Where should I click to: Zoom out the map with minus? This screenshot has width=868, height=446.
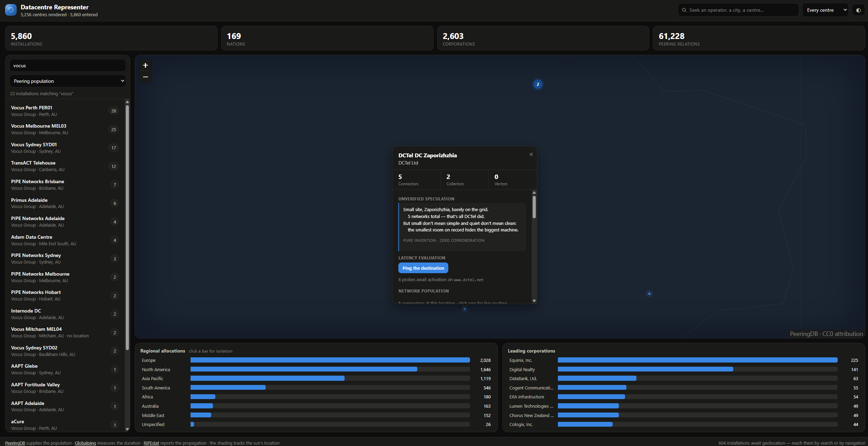[145, 77]
